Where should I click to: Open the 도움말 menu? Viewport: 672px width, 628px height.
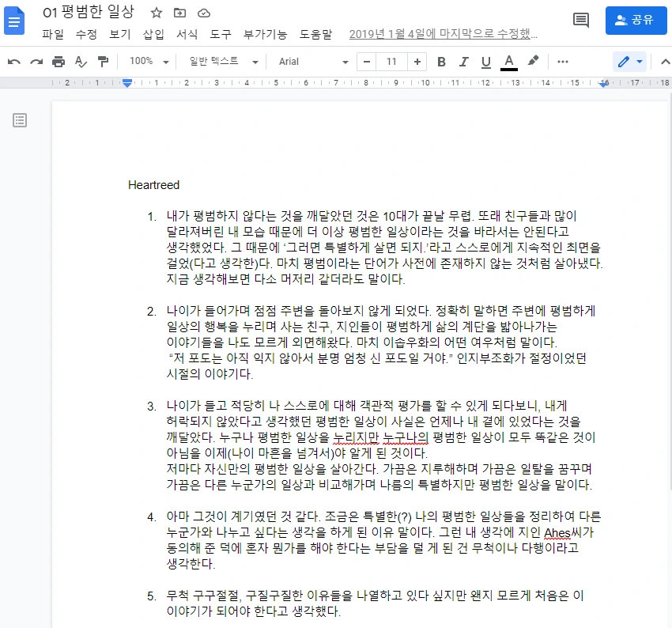(x=315, y=34)
